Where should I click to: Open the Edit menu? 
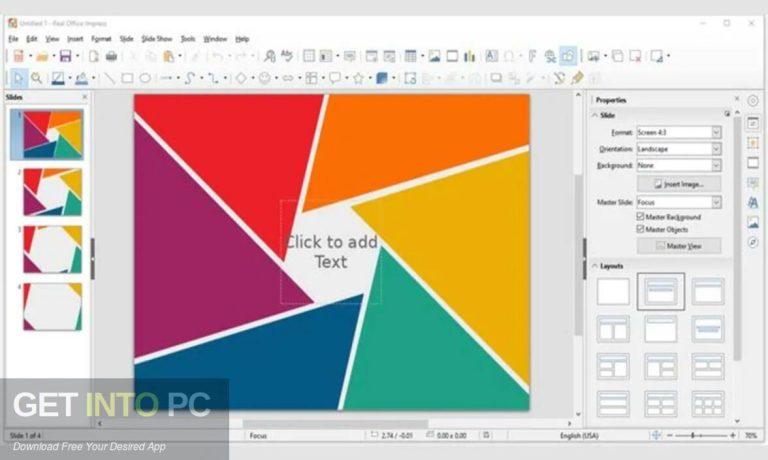(32, 39)
